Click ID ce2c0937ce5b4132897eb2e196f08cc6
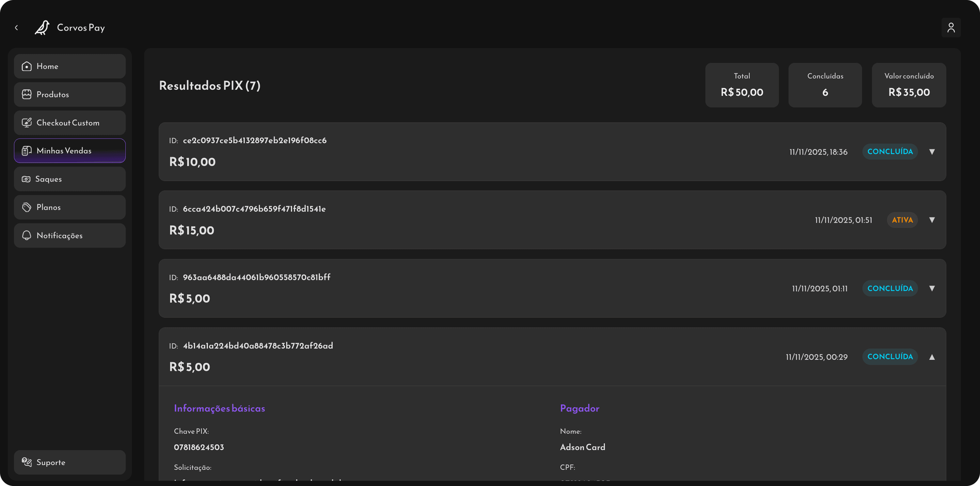This screenshot has width=980, height=486. coord(254,140)
